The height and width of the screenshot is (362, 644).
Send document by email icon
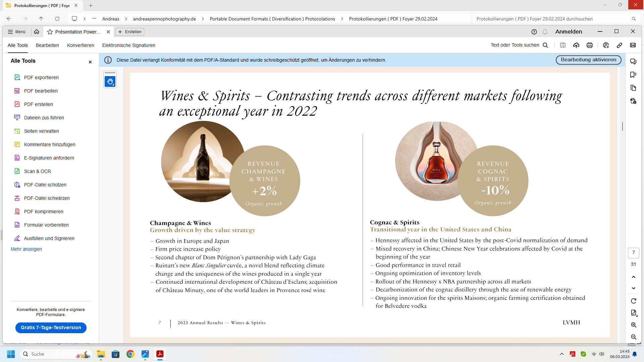point(633,45)
